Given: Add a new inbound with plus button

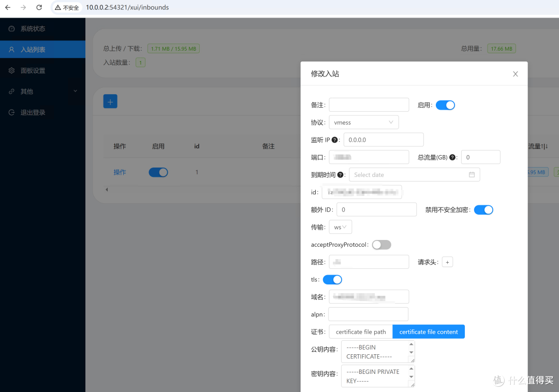Looking at the screenshot, I should click(x=110, y=101).
